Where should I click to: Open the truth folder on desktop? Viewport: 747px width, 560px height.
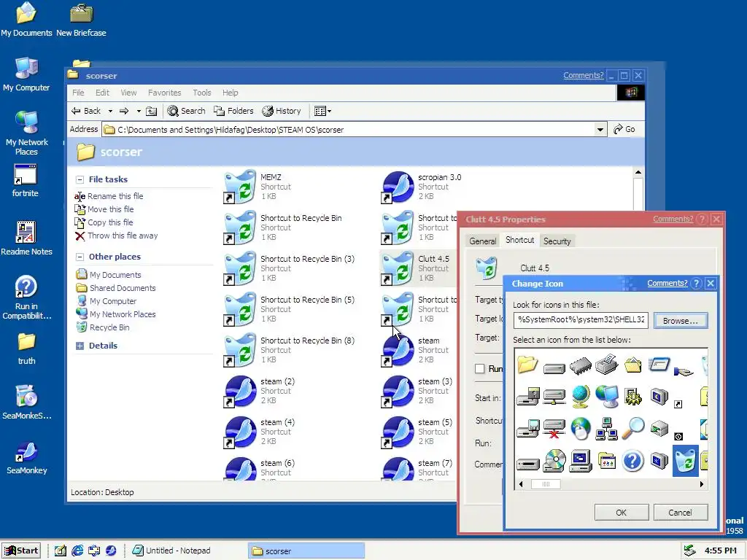(26, 348)
